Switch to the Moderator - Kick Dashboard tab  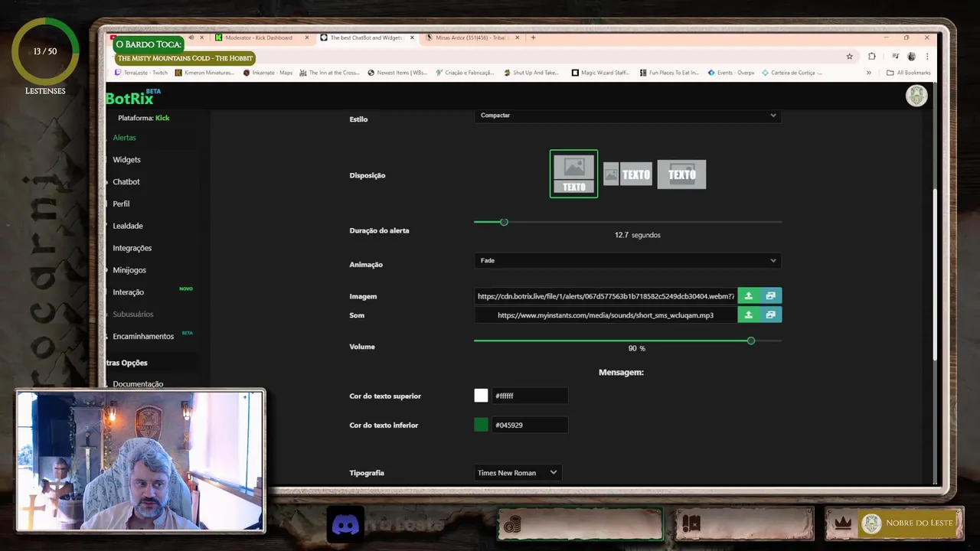click(x=259, y=37)
